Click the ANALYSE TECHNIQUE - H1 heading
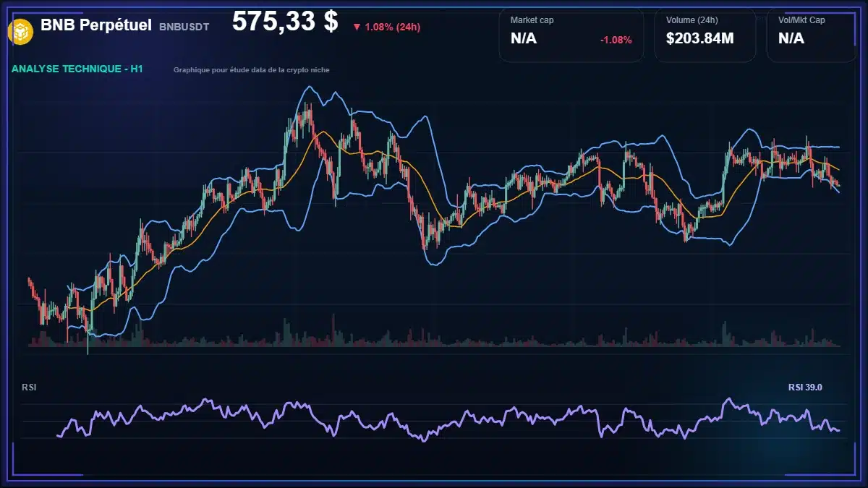This screenshot has width=868, height=488. [77, 69]
